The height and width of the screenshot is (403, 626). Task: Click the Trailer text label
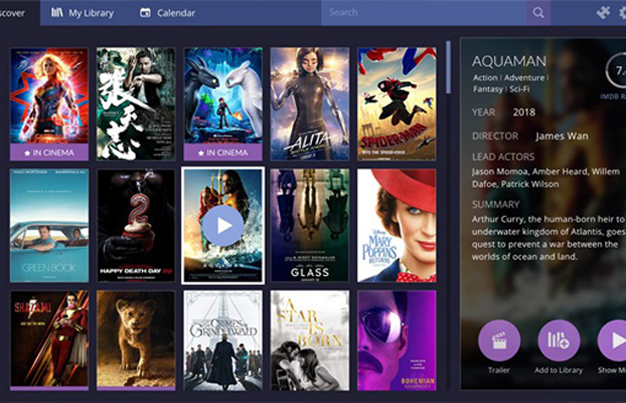point(499,370)
